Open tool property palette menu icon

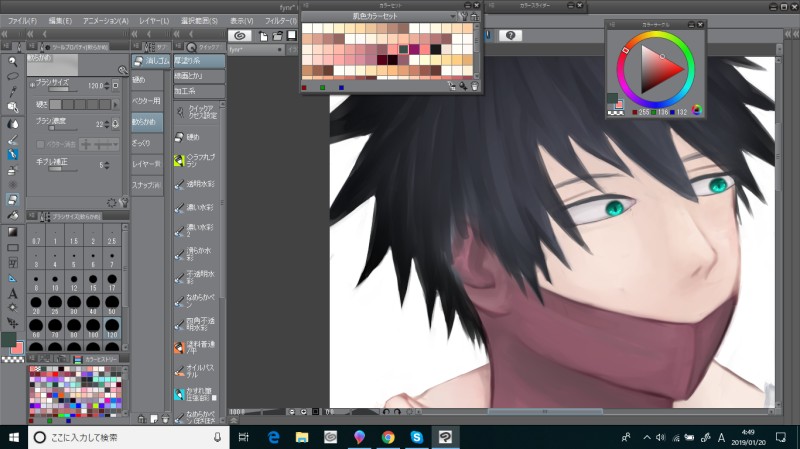pyautogui.click(x=33, y=47)
